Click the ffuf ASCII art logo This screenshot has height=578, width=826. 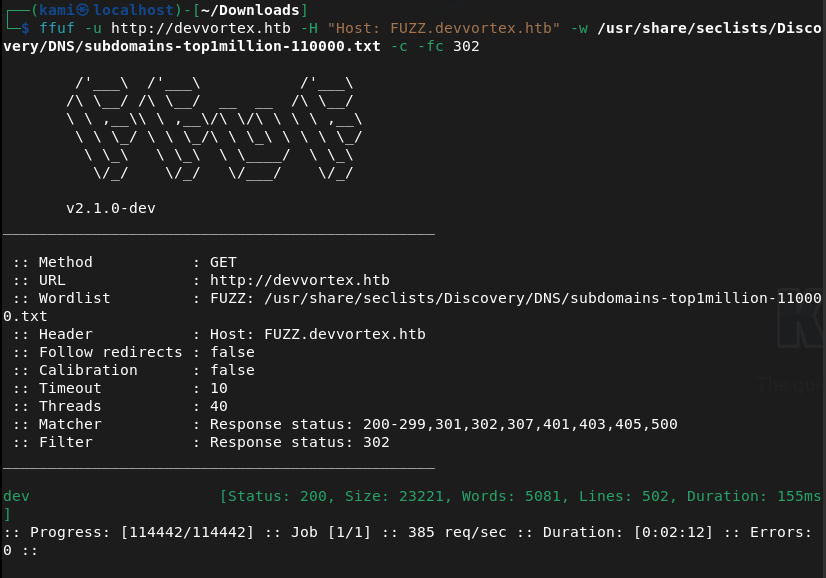[x=214, y=129]
